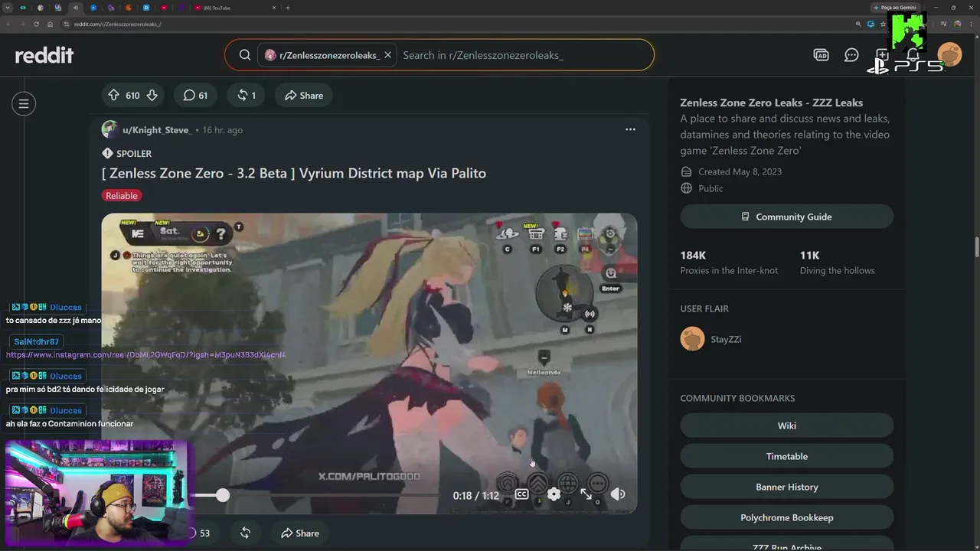Mute the video volume
980x551 pixels.
tap(618, 494)
